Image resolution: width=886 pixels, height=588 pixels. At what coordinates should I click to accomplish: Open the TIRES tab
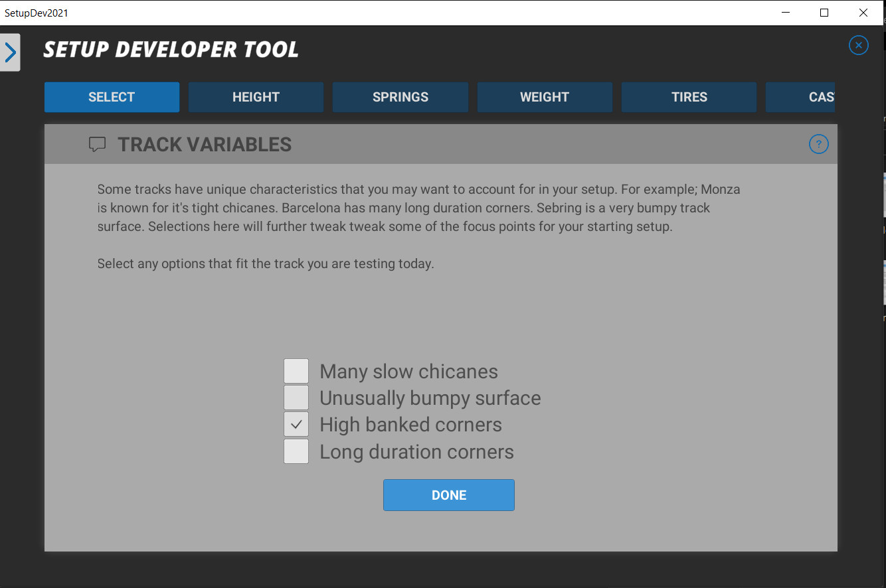point(689,98)
